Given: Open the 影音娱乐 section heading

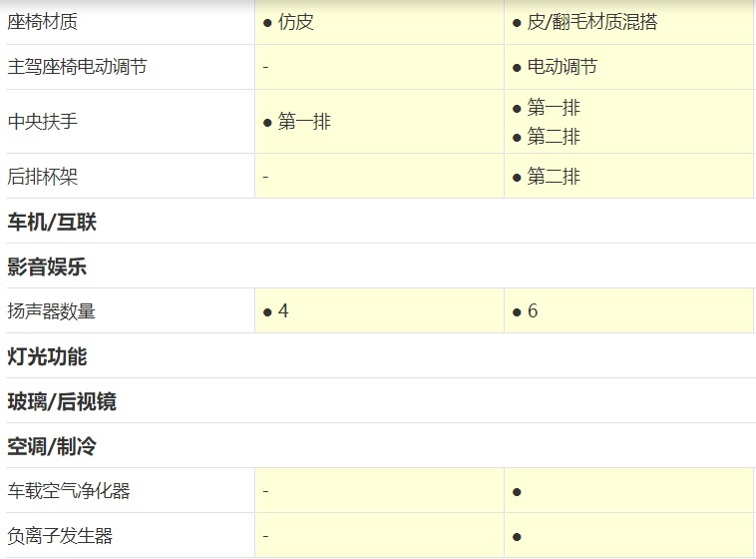Looking at the screenshot, I should click(47, 267).
